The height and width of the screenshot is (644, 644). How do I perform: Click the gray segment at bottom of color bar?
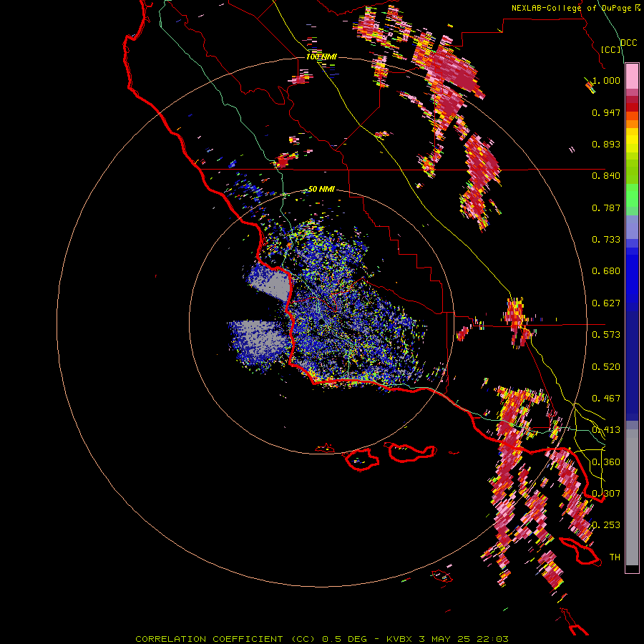[632, 497]
